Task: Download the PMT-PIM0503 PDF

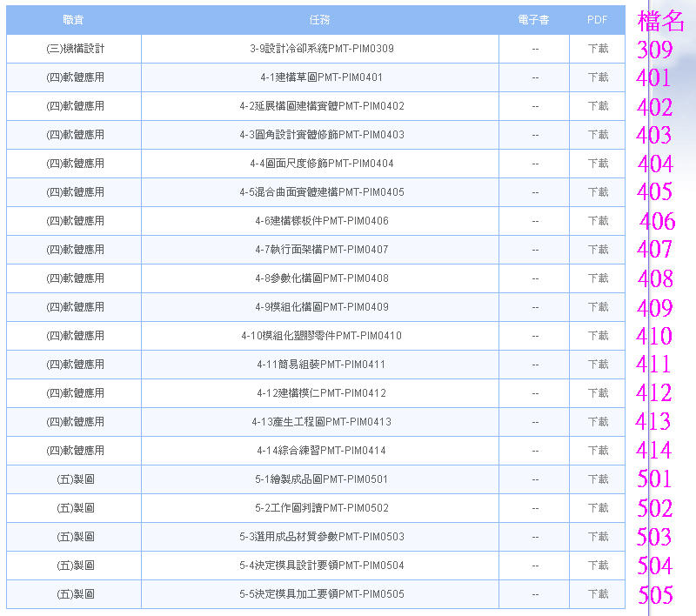Action: click(x=598, y=537)
